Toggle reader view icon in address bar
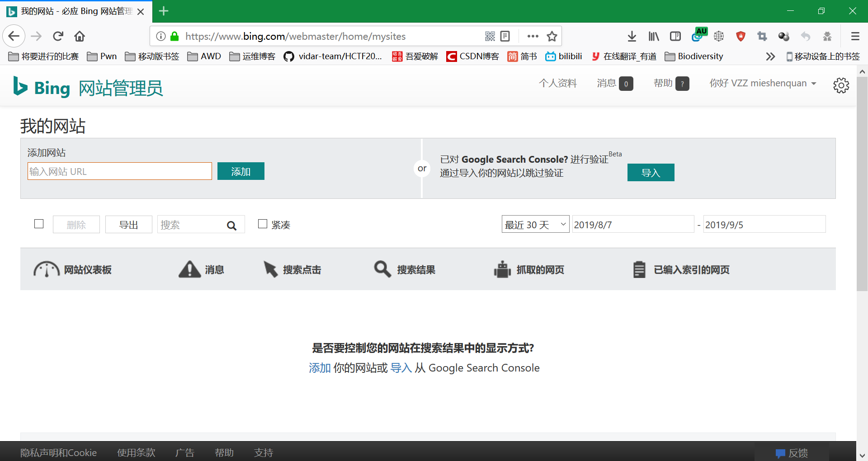 [x=505, y=36]
